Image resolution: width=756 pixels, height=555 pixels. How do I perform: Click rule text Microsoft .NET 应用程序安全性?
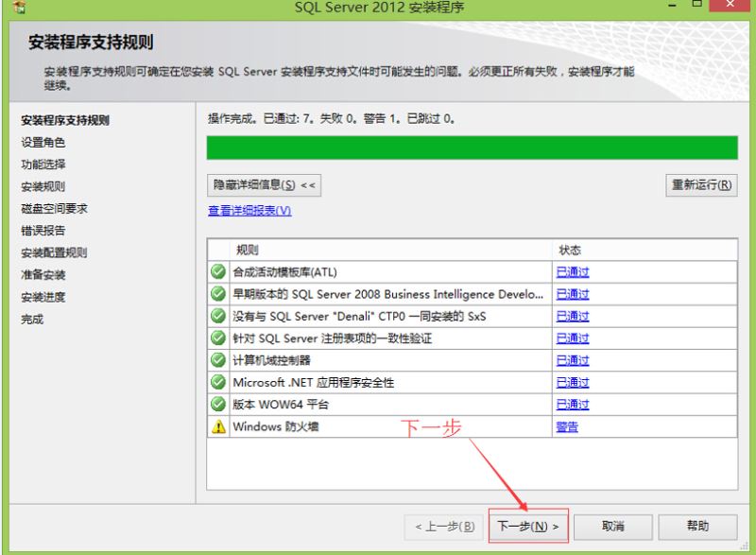click(314, 383)
